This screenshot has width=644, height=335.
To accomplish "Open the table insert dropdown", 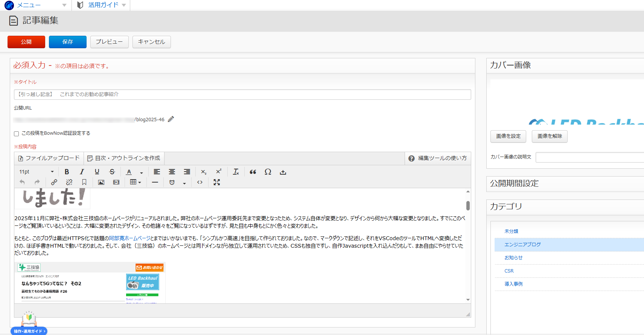I will click(x=135, y=182).
